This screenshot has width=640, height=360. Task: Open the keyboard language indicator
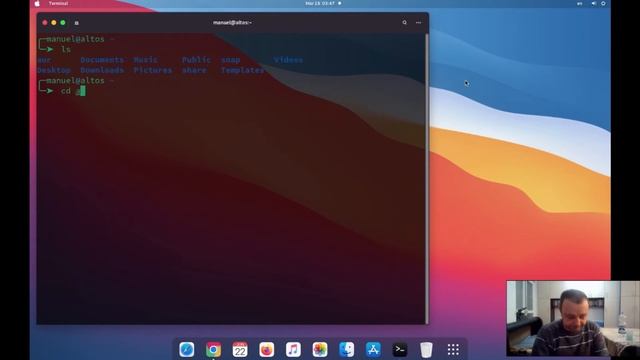point(580,3)
